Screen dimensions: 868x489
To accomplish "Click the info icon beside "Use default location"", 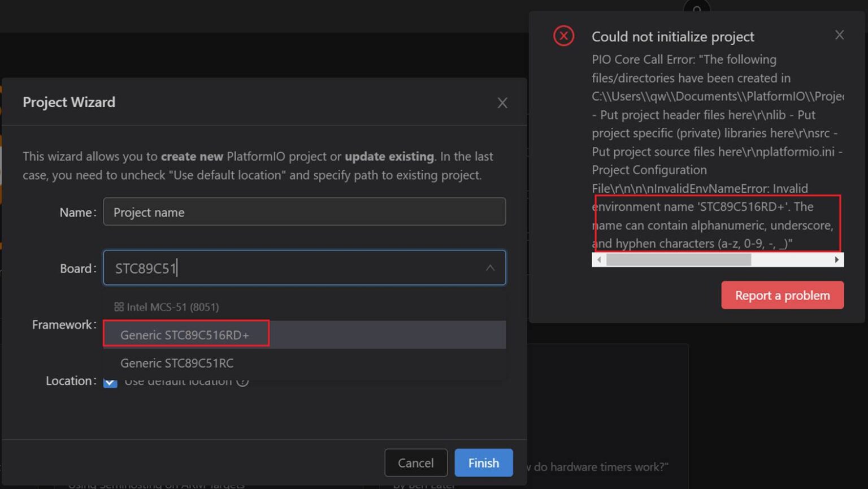I will click(x=243, y=381).
